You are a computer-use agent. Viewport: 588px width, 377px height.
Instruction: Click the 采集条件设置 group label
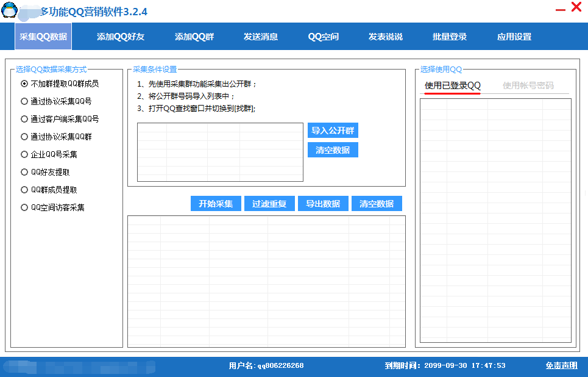155,70
